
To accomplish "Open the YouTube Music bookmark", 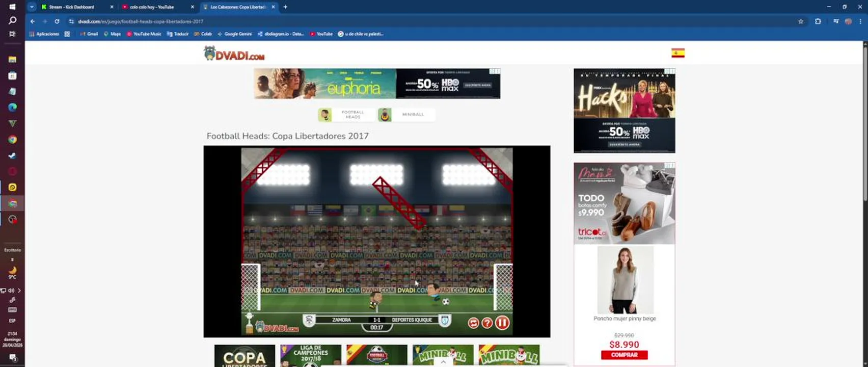I will pyautogui.click(x=144, y=34).
